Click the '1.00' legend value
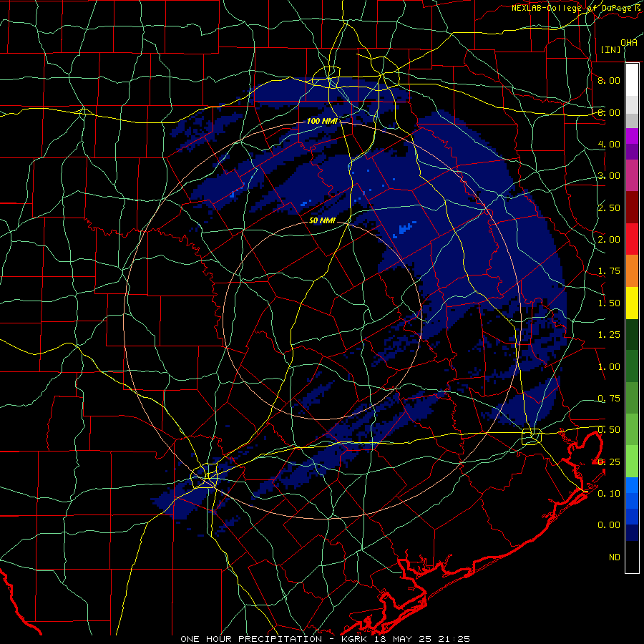The image size is (644, 644). pos(609,367)
